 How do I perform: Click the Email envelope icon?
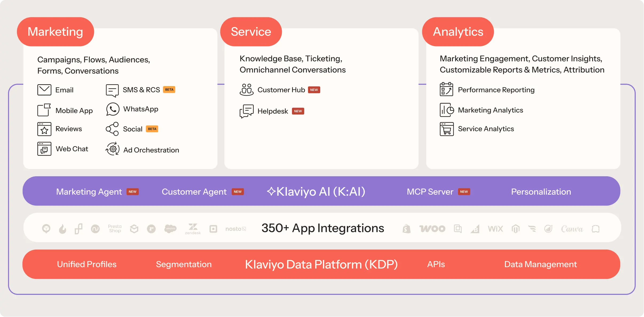44,90
